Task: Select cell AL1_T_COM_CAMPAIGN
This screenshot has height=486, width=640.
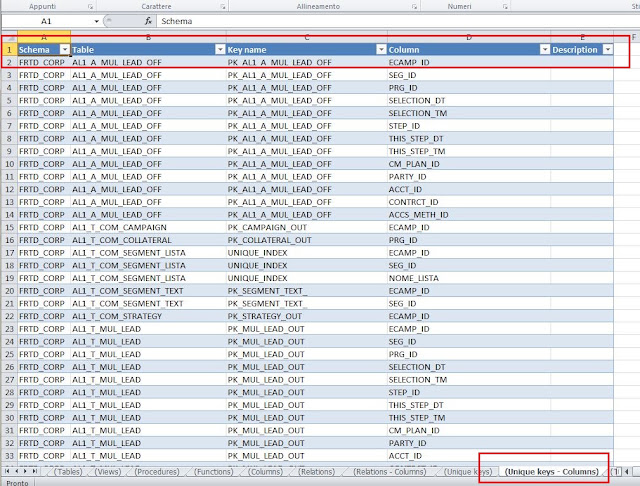Action: pos(149,227)
